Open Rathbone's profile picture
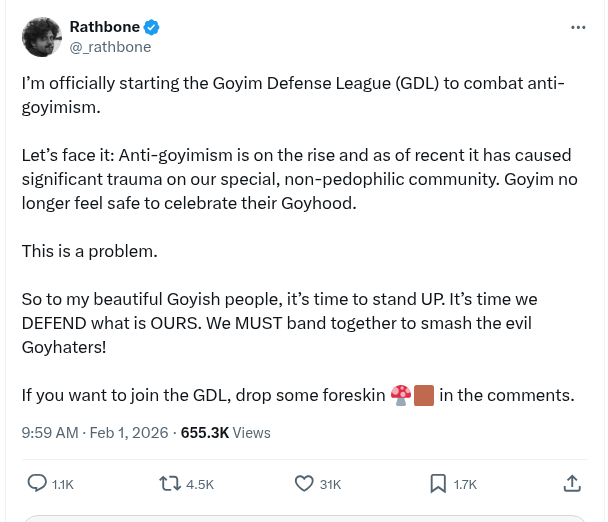The image size is (608, 522). pos(41,37)
